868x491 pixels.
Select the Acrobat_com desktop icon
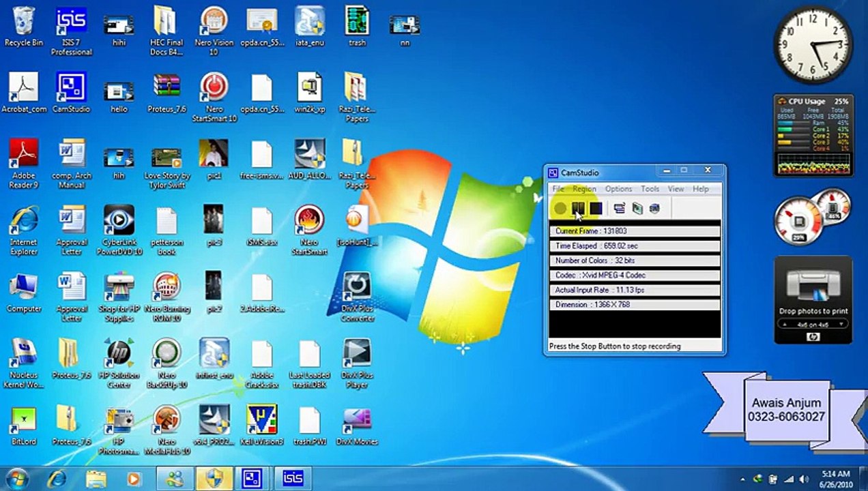[24, 92]
